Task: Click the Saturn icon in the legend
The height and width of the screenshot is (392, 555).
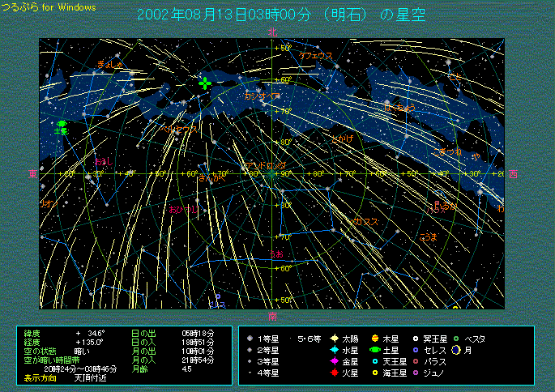Action: 376,350
